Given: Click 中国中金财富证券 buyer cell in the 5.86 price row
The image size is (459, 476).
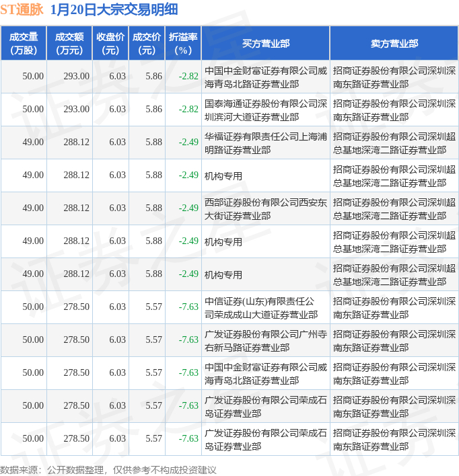Looking at the screenshot, I should 266,77.
